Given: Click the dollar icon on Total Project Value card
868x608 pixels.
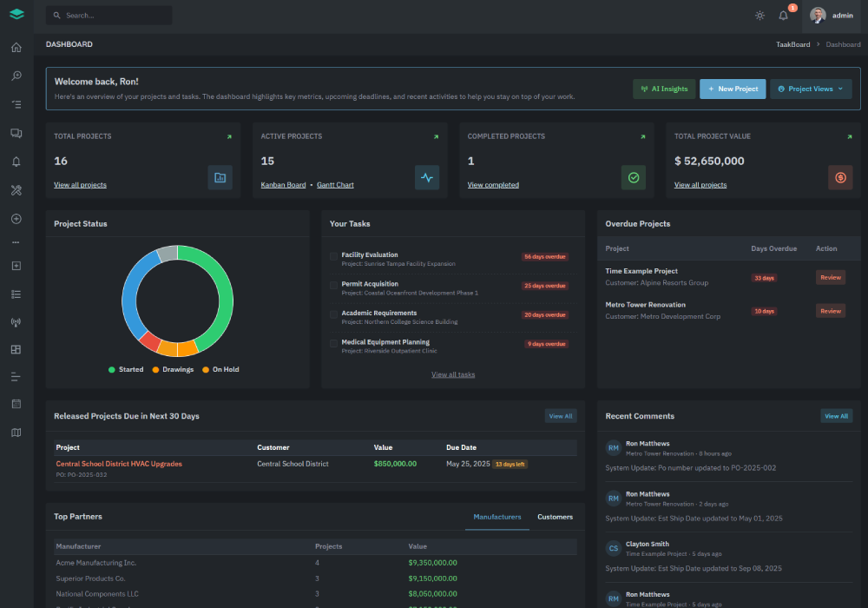Looking at the screenshot, I should [840, 178].
